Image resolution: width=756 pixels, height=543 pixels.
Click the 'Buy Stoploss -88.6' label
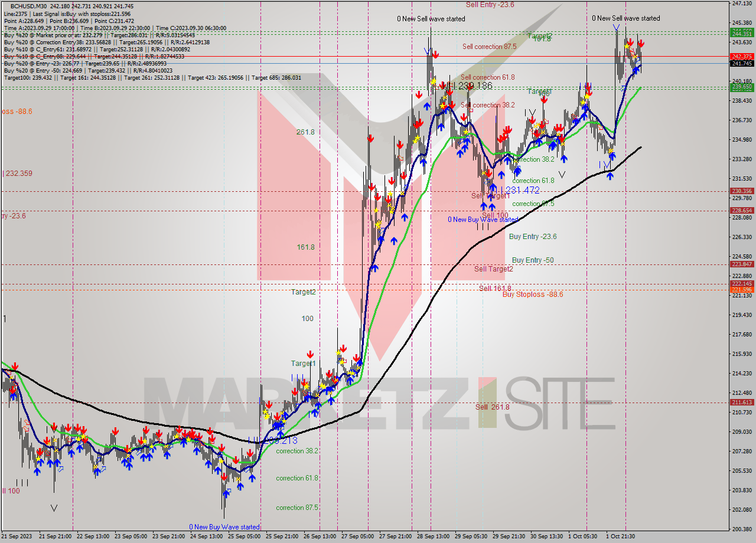(x=533, y=295)
